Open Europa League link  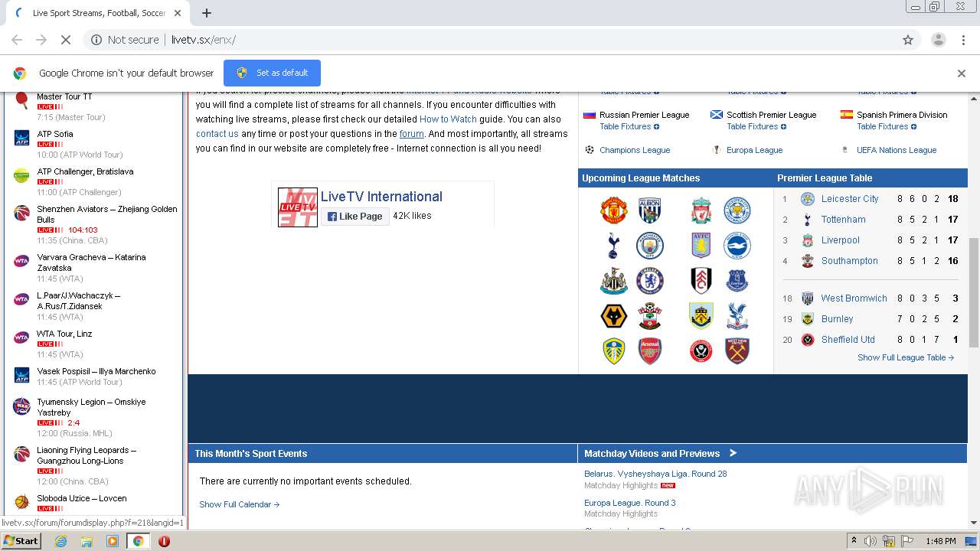click(x=754, y=150)
